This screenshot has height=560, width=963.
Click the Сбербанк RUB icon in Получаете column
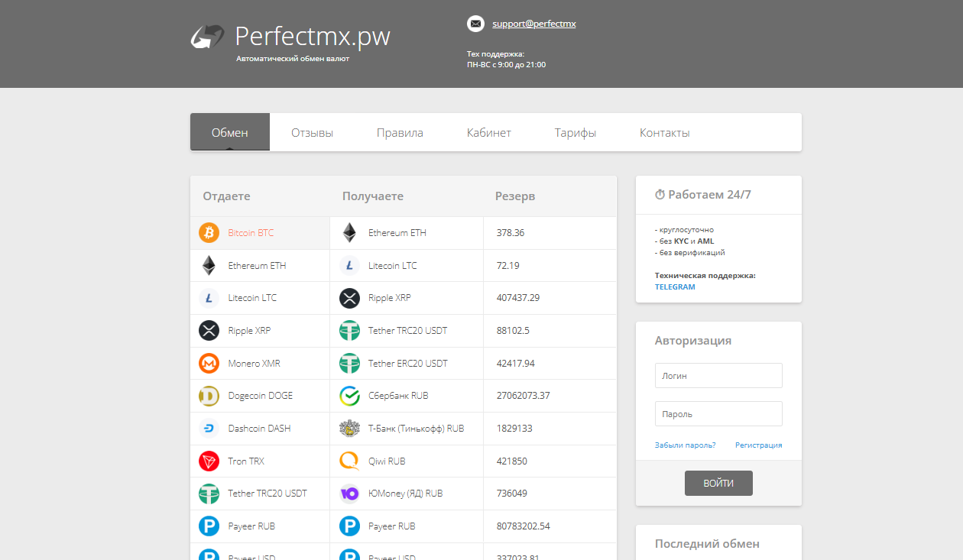[x=349, y=396]
